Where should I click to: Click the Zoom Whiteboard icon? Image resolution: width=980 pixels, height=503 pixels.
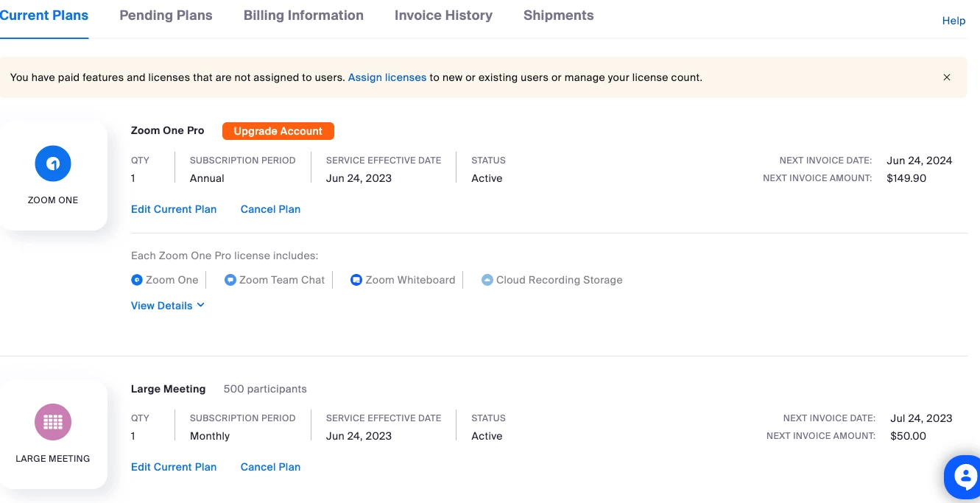[356, 280]
